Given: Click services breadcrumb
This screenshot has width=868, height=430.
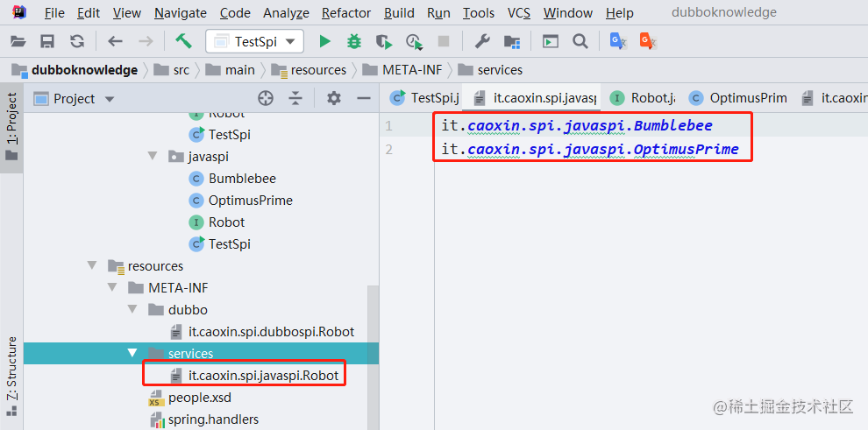Looking at the screenshot, I should 491,70.
